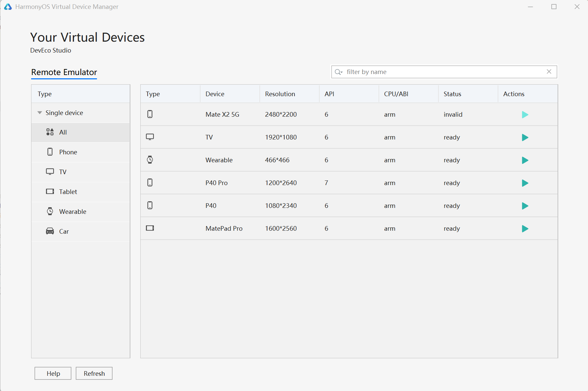Maximize the Virtual Device Manager window
The height and width of the screenshot is (391, 588).
pos(554,7)
